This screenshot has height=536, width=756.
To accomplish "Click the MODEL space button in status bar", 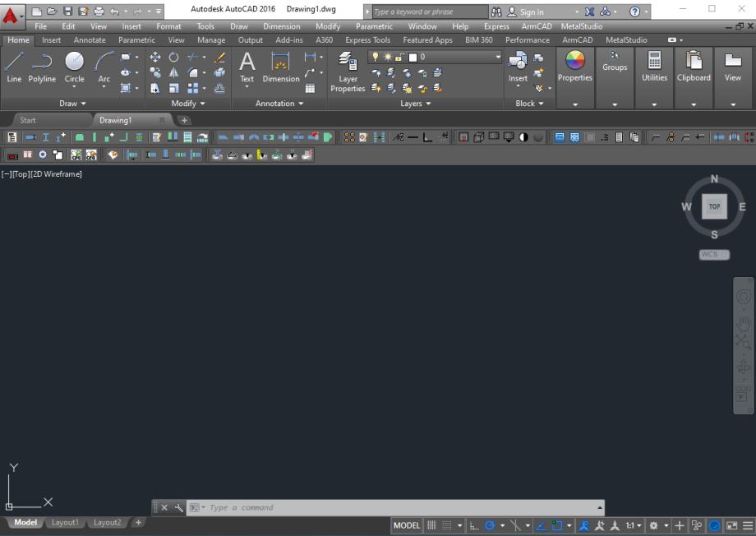I will pos(407,525).
